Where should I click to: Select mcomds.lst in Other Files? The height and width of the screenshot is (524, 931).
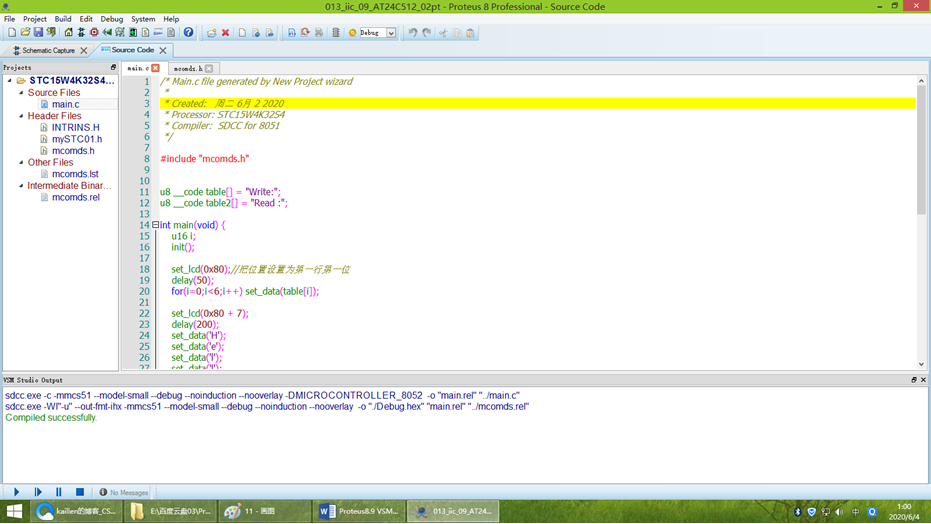pos(75,174)
